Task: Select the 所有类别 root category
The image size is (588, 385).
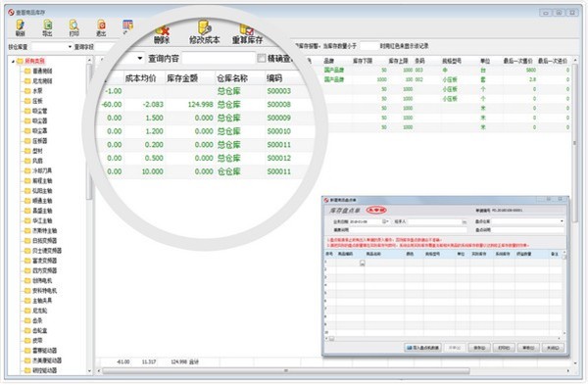Action: tap(35, 61)
